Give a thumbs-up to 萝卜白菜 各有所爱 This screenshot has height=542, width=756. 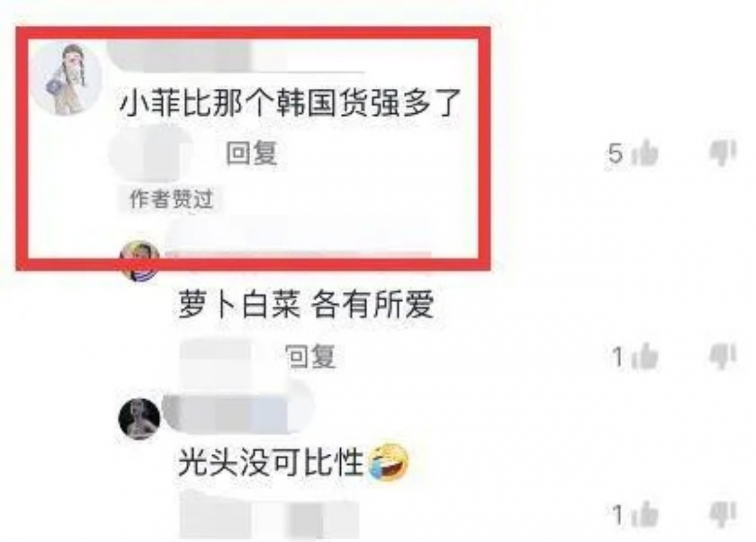coord(644,358)
